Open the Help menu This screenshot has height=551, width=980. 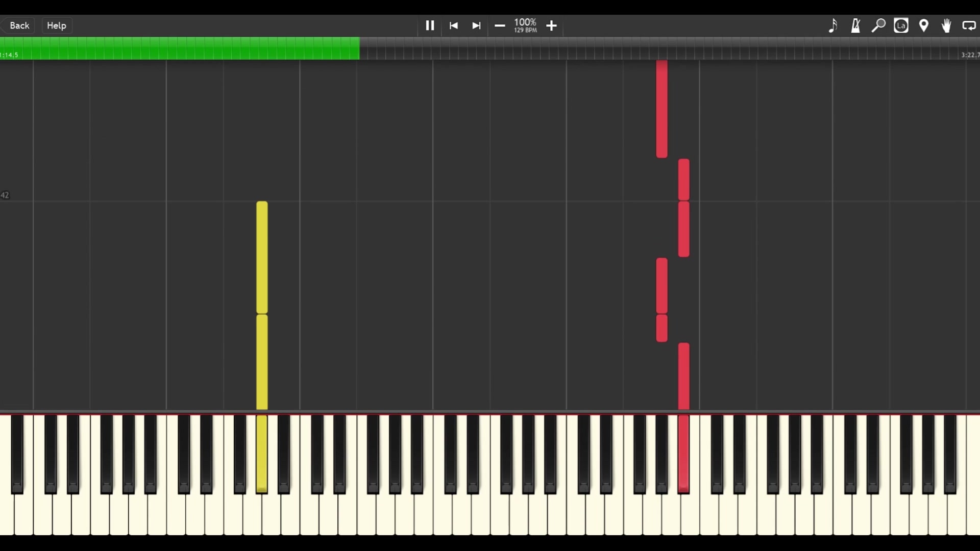57,26
